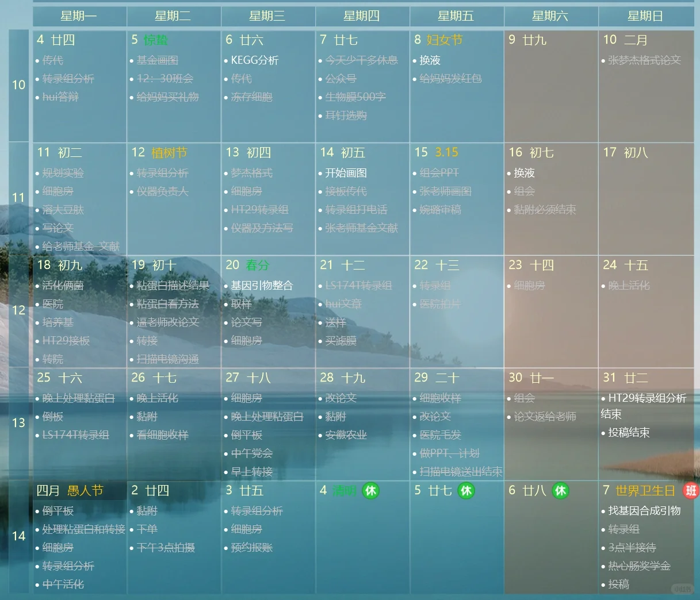Screen dimensions: 700x600
Task: Click the 溶大豆肽 entry
Action: coord(63,210)
